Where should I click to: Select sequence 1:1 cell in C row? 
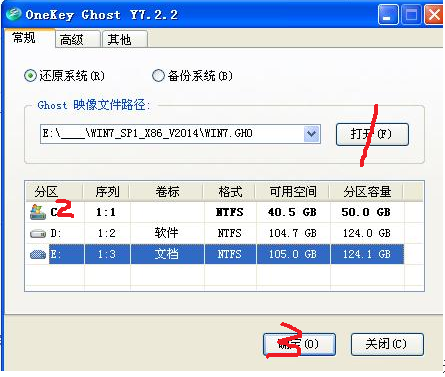[107, 212]
